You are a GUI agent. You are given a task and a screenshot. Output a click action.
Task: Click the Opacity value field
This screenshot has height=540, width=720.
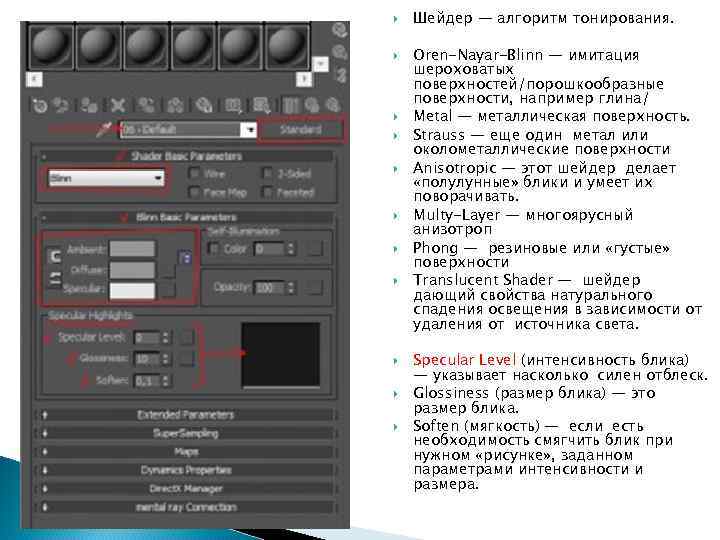(270, 288)
